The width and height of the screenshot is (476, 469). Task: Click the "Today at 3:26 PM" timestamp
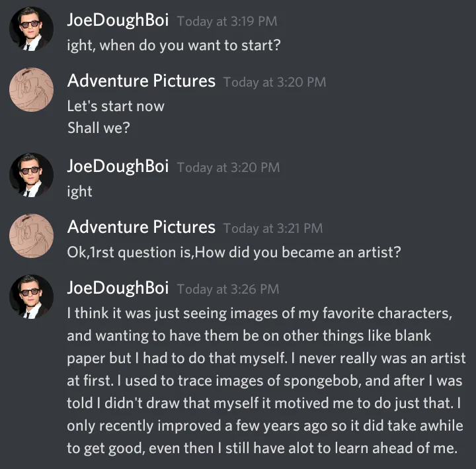(228, 289)
